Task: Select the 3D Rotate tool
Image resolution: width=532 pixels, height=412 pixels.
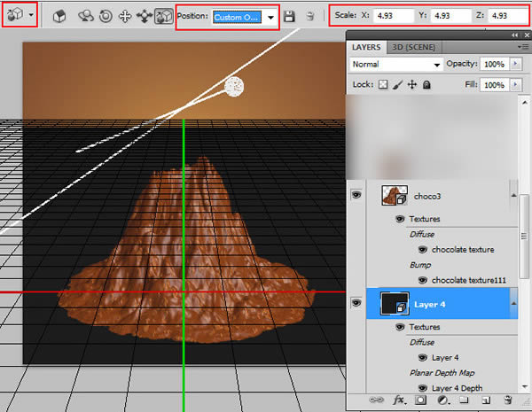Action: click(86, 16)
